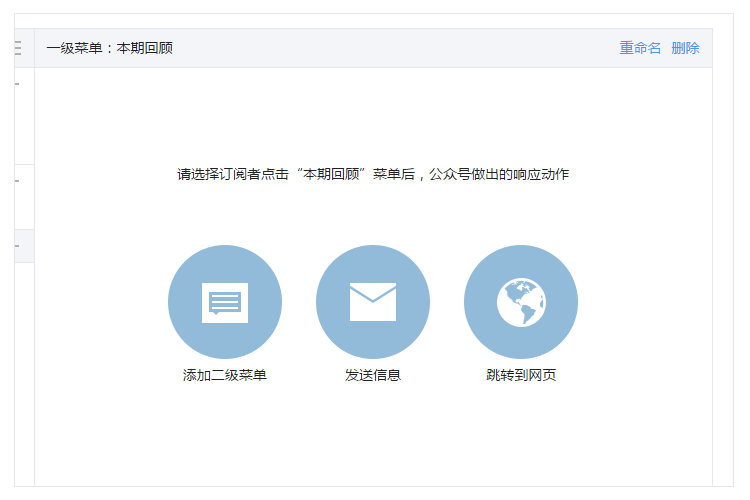The width and height of the screenshot is (750, 500).
Task: Click the envelope send message icon
Action: (372, 302)
